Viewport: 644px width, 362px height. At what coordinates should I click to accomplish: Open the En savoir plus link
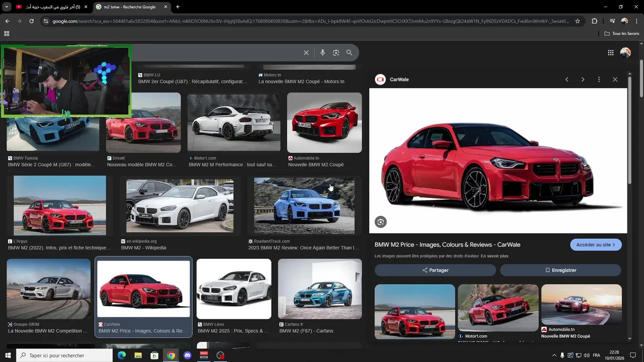point(494,256)
